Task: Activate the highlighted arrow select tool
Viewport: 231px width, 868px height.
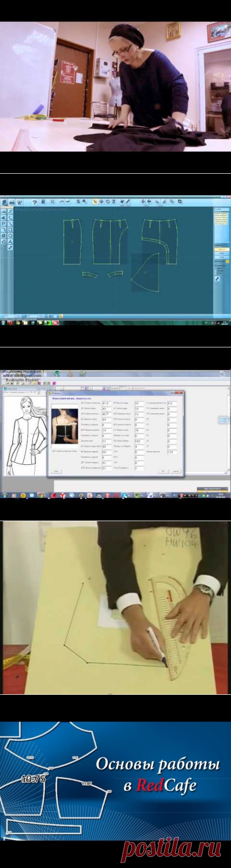Action: [95, 201]
